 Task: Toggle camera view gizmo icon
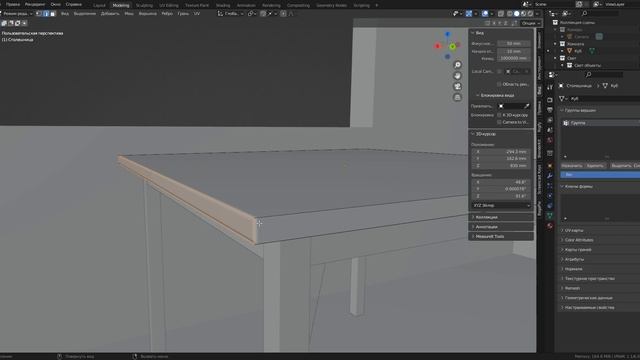458,87
